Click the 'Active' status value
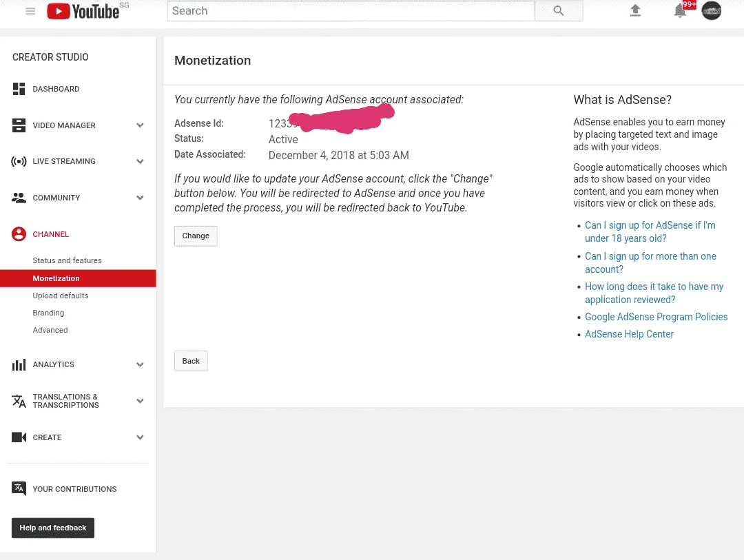The width and height of the screenshot is (744, 560). [283, 140]
